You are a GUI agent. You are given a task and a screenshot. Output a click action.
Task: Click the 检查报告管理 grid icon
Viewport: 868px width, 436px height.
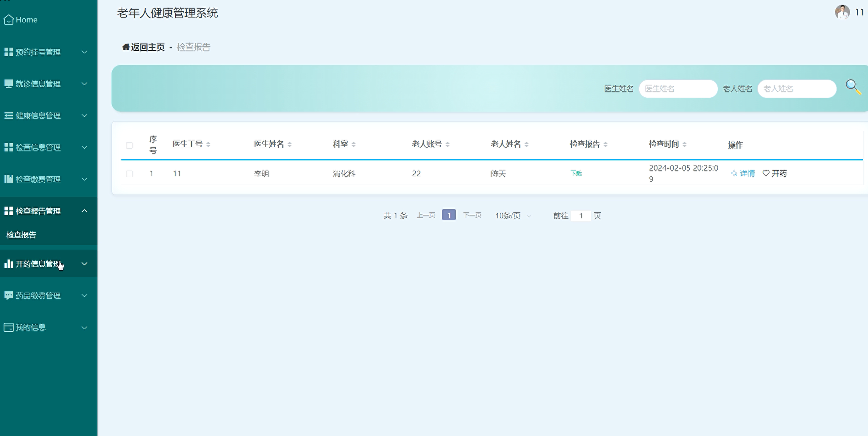point(8,211)
